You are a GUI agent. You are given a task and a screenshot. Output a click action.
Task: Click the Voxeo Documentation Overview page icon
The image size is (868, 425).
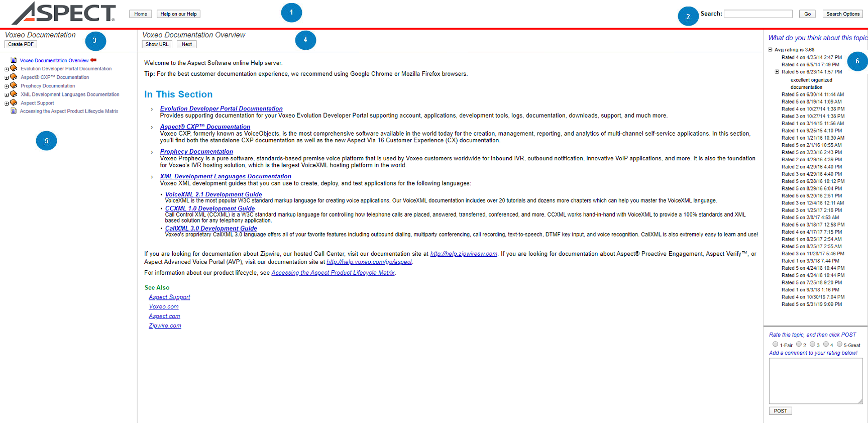tap(14, 60)
